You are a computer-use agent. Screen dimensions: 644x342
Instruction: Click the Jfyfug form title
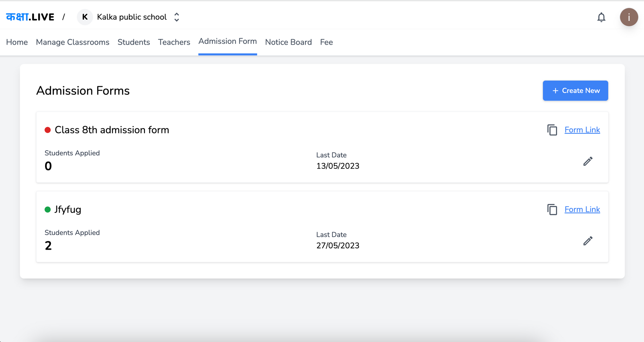68,209
